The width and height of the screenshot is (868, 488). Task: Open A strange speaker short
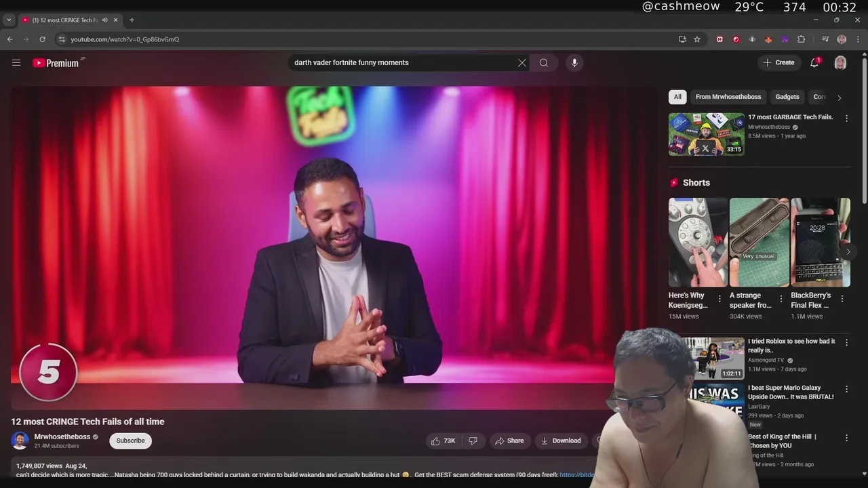coord(759,242)
